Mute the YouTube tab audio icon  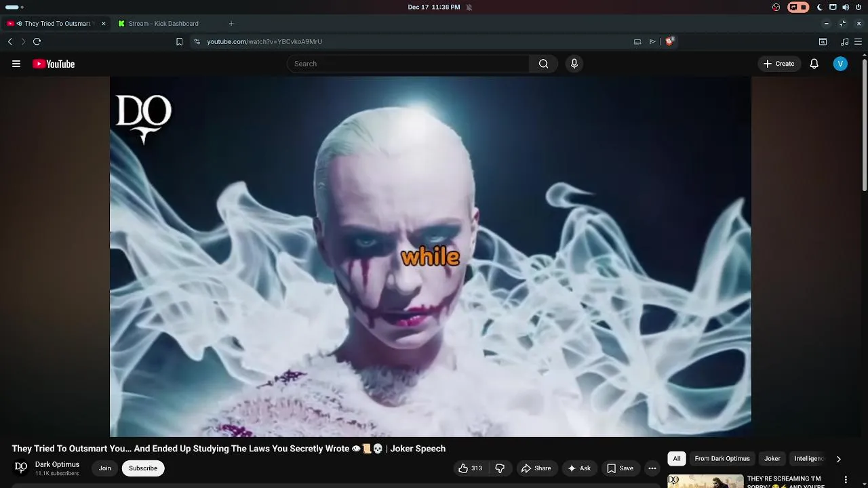click(x=19, y=24)
